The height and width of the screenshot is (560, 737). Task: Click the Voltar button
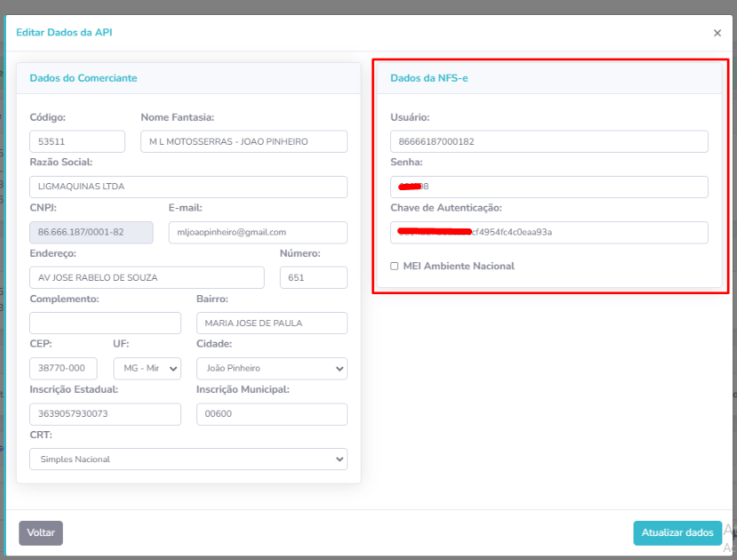[41, 532]
